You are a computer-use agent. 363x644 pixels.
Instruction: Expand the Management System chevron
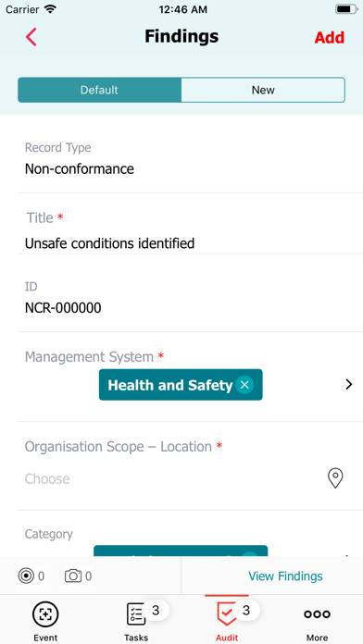348,384
